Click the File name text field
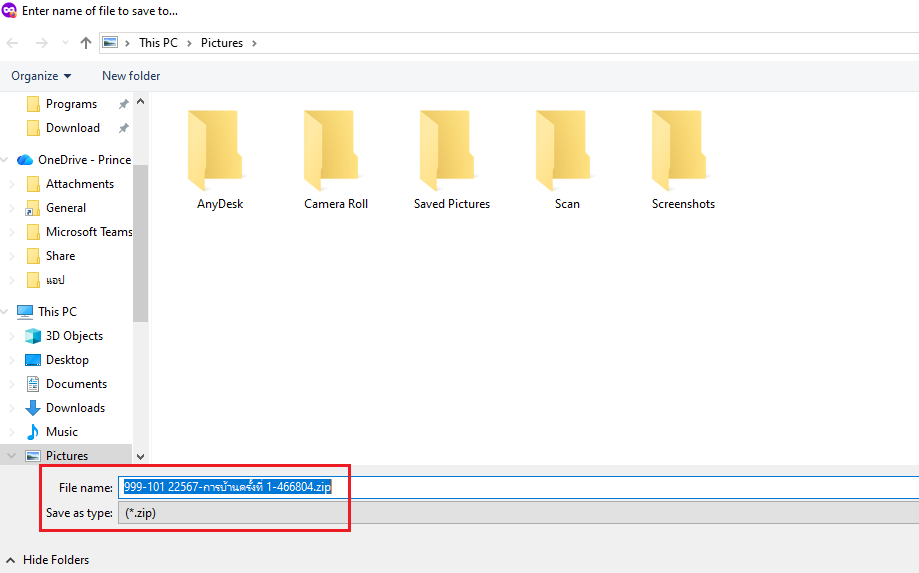The image size is (919, 573). (x=519, y=487)
